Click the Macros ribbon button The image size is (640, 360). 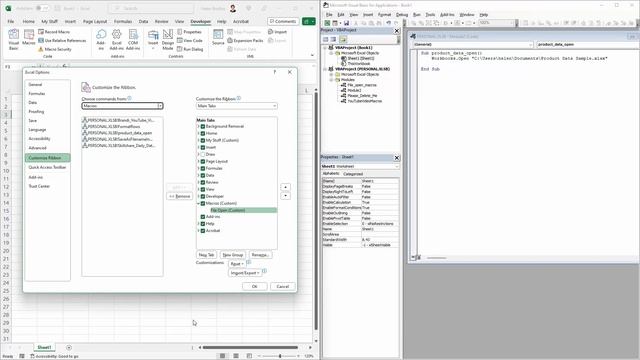(29, 38)
